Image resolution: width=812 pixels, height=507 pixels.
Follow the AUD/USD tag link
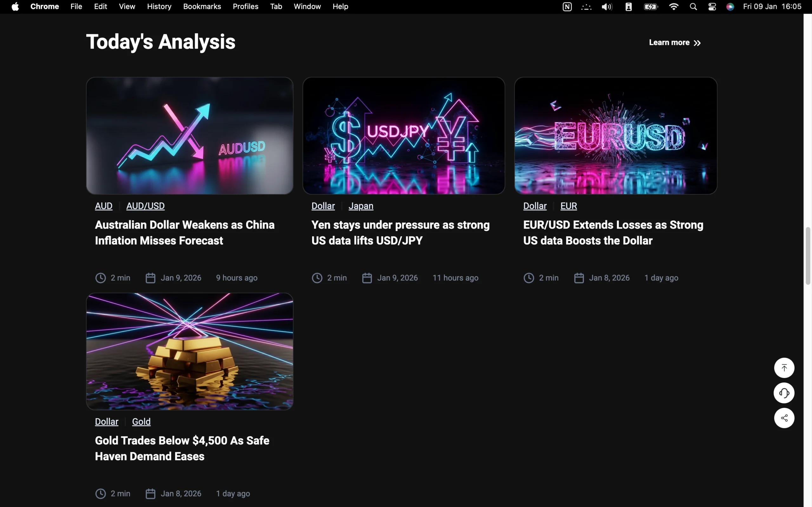[145, 206]
